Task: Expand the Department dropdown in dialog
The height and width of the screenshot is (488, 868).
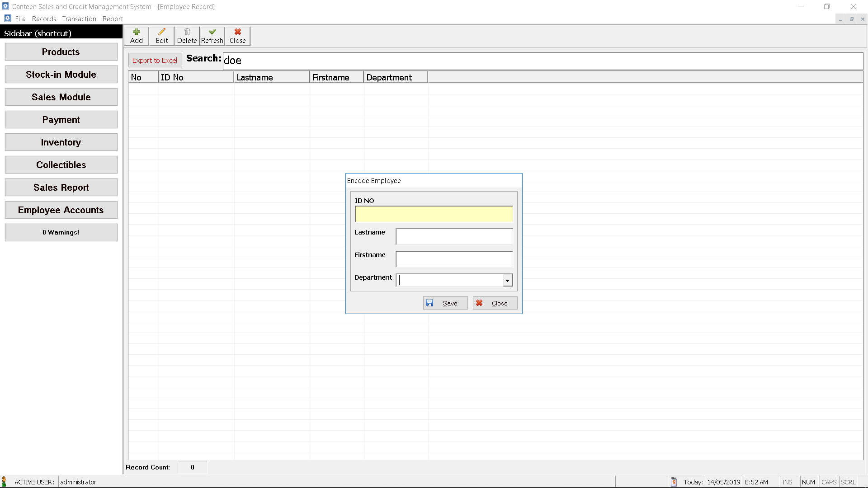Action: tap(507, 281)
